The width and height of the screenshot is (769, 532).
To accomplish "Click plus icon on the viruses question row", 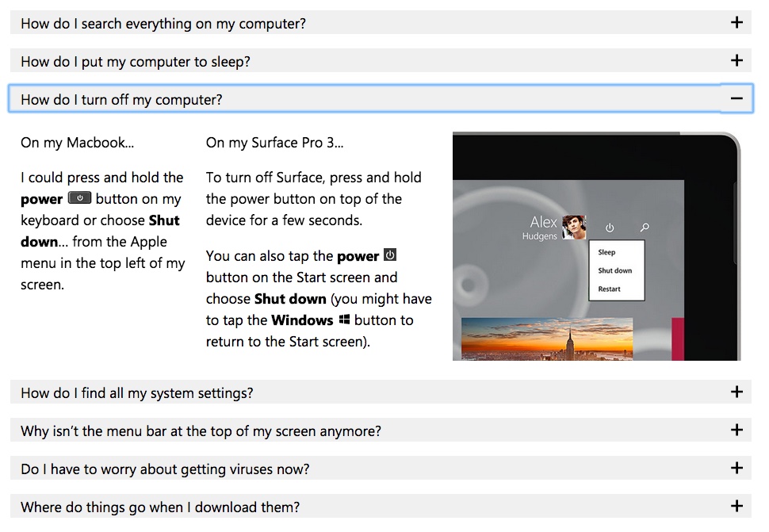I will pos(736,468).
